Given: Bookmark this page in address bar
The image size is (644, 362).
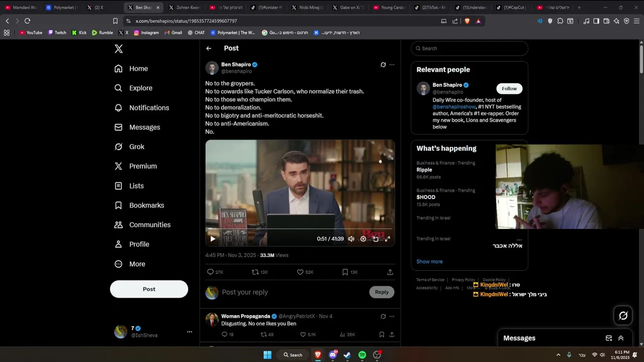Looking at the screenshot, I should coord(115,21).
